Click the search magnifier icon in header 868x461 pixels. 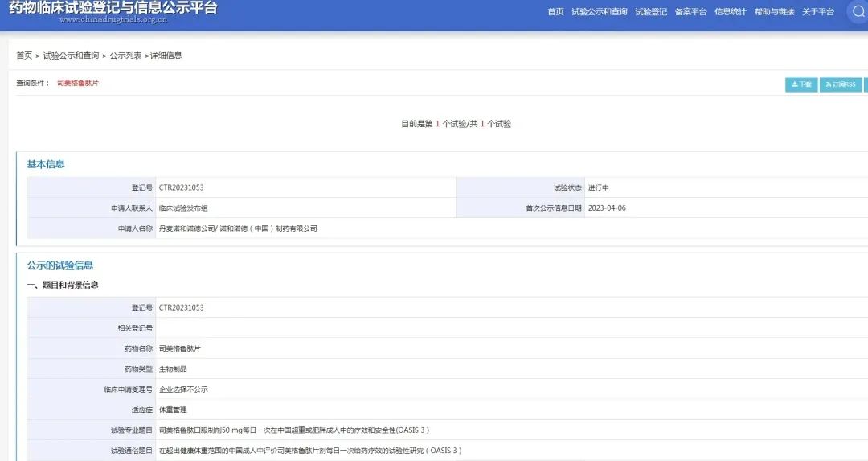click(858, 11)
